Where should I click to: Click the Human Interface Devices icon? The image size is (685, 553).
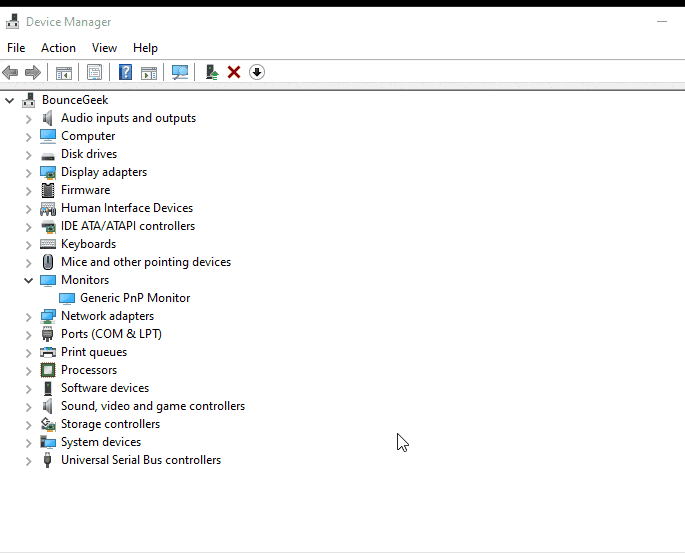click(x=48, y=209)
